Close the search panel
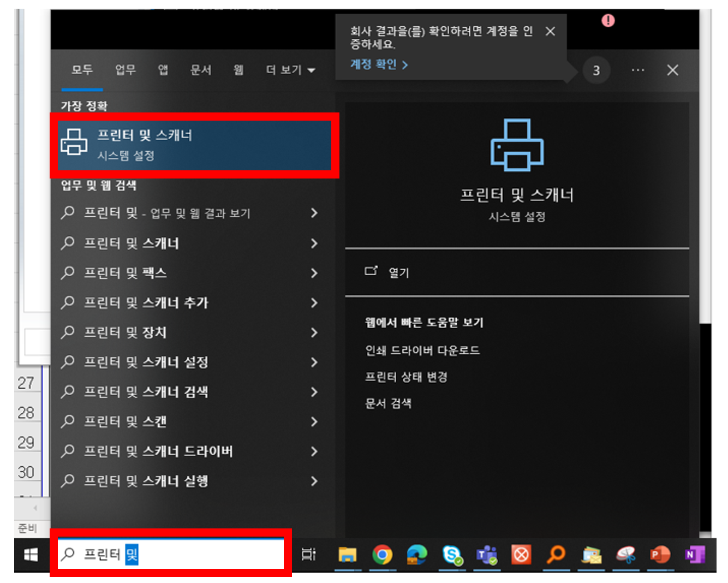Viewport: 728px width, 583px height. pos(672,70)
